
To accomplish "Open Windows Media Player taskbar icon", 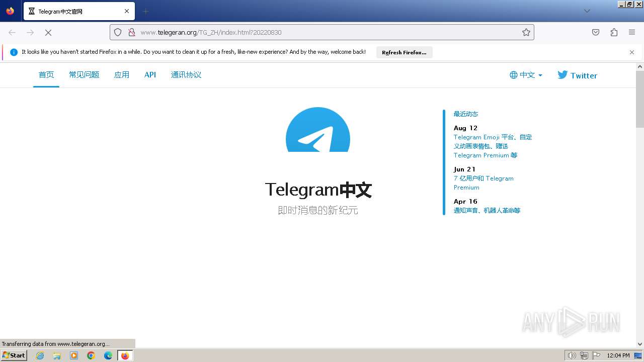I will pos(74,355).
